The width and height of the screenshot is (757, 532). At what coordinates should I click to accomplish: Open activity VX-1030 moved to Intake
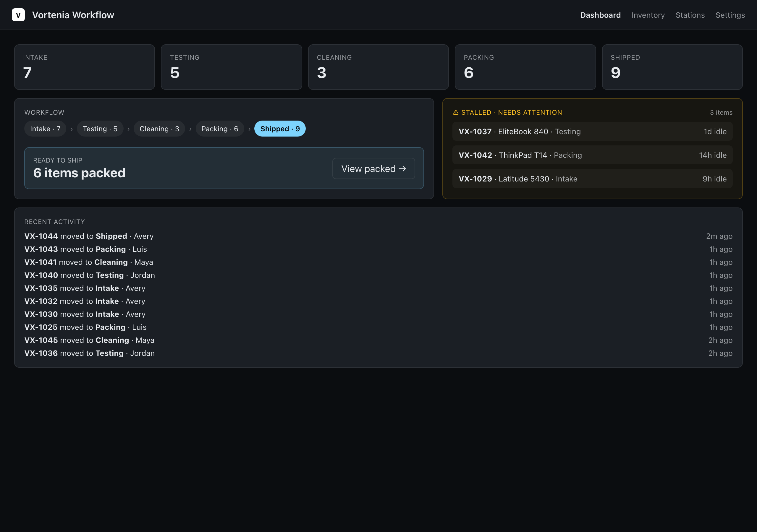378,314
